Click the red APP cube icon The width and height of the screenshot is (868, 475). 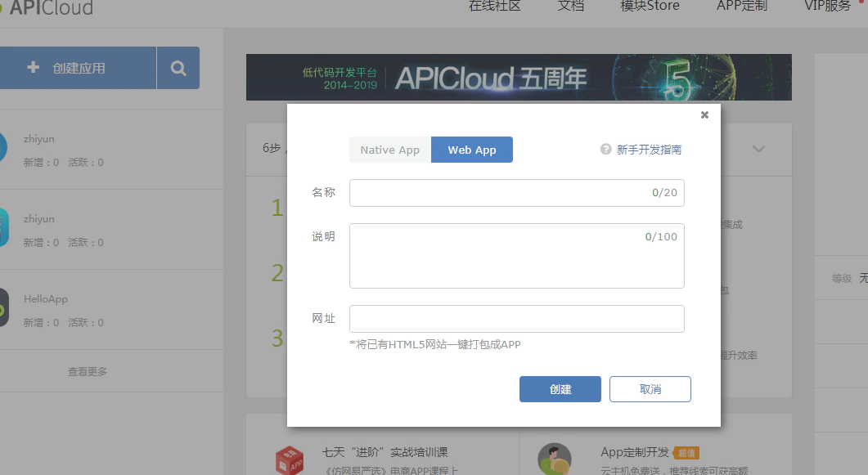pyautogui.click(x=290, y=460)
